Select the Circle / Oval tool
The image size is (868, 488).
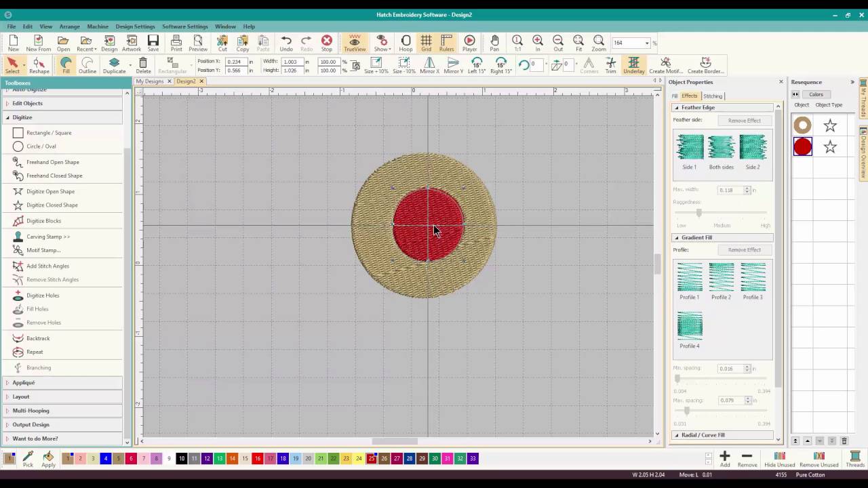pyautogui.click(x=35, y=146)
